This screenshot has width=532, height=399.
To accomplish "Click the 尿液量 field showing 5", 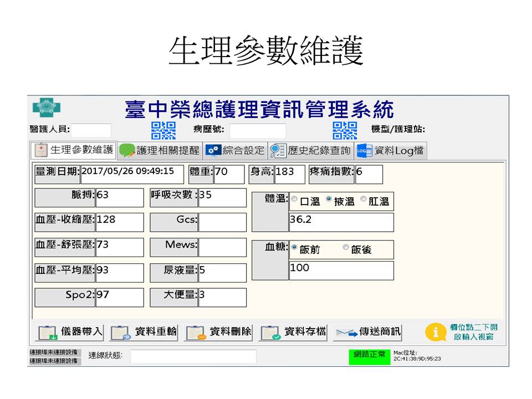I will click(223, 273).
